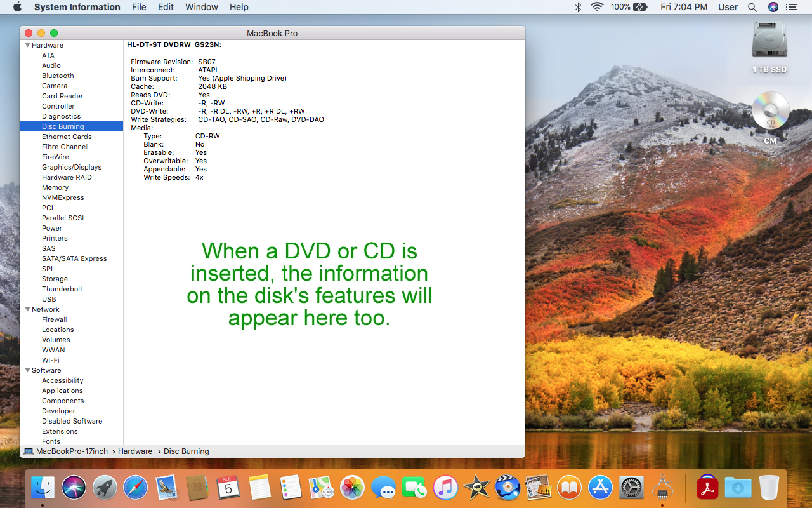Click Bluetooth status icon in menu bar
Image resolution: width=812 pixels, height=508 pixels.
578,7
